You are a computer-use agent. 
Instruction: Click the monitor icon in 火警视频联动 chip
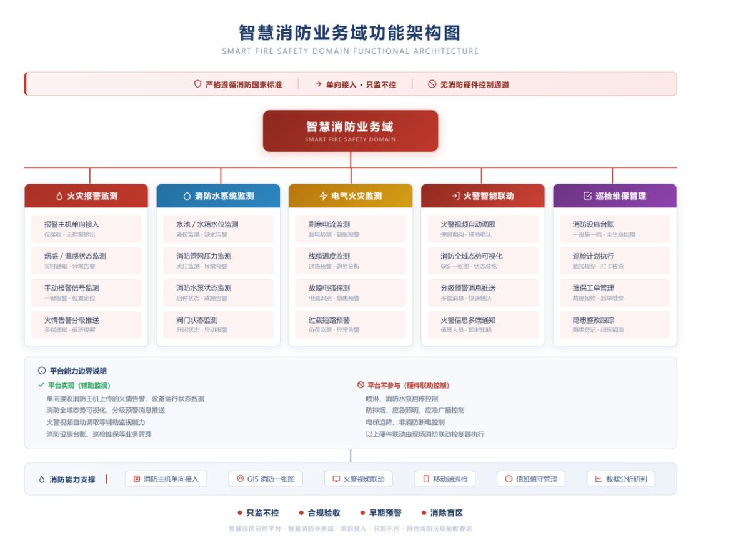pos(336,479)
